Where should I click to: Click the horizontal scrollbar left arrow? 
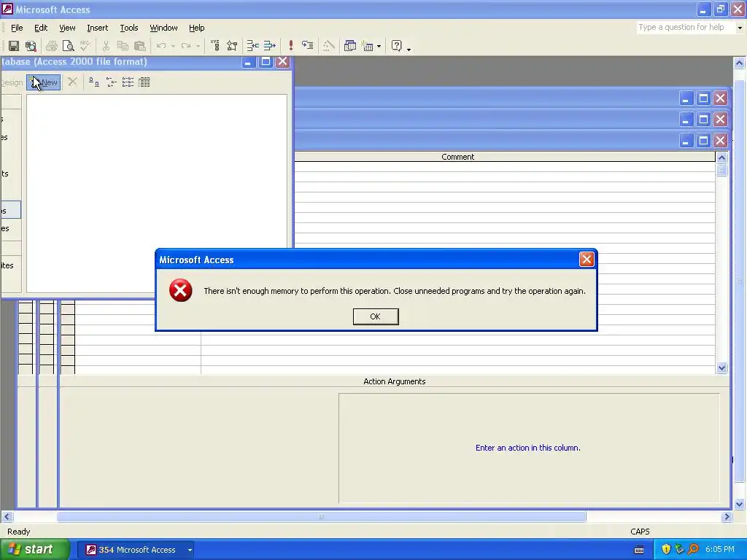[x=7, y=517]
